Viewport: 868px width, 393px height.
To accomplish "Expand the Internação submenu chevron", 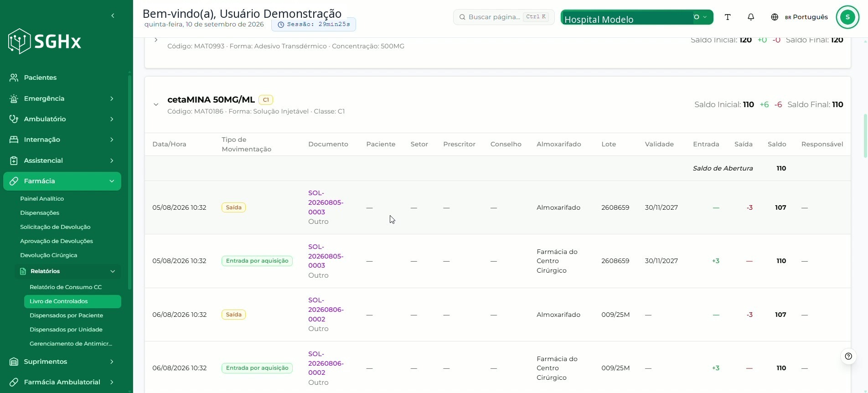I will pyautogui.click(x=112, y=140).
